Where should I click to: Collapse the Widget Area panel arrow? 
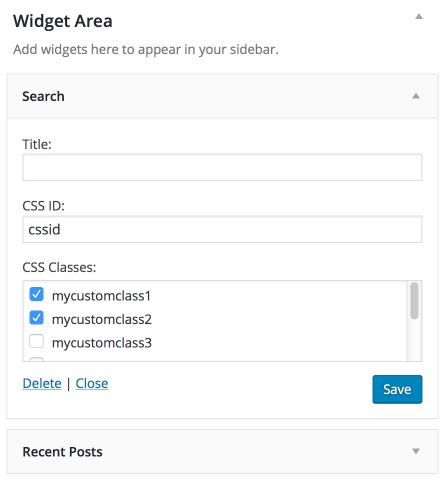coord(419,16)
